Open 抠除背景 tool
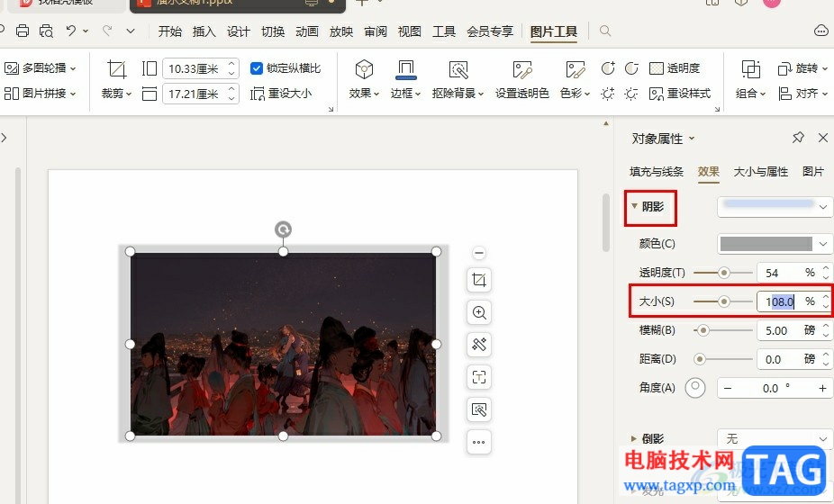Image resolution: width=834 pixels, height=504 pixels. coord(458,80)
